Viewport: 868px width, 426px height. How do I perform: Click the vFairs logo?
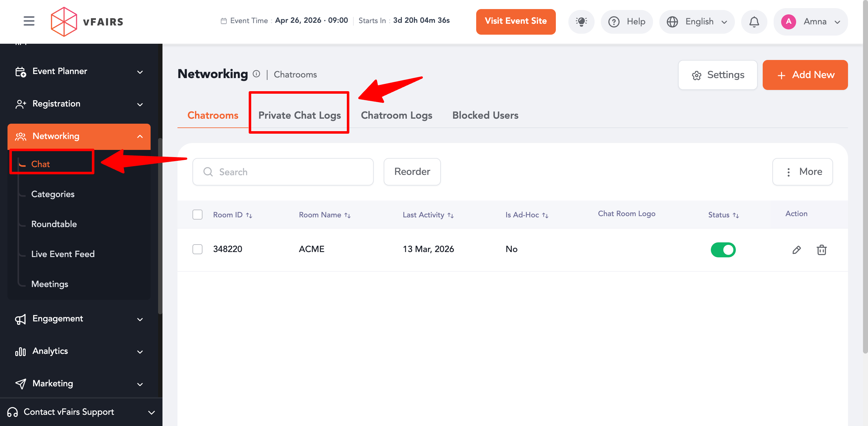tap(87, 22)
